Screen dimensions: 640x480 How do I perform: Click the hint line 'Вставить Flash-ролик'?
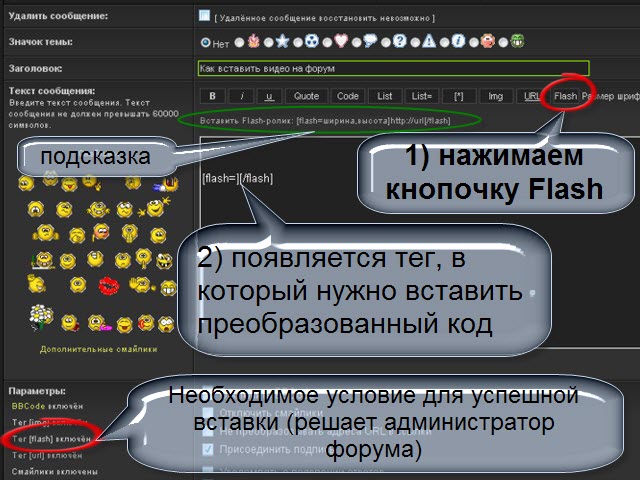click(x=325, y=121)
